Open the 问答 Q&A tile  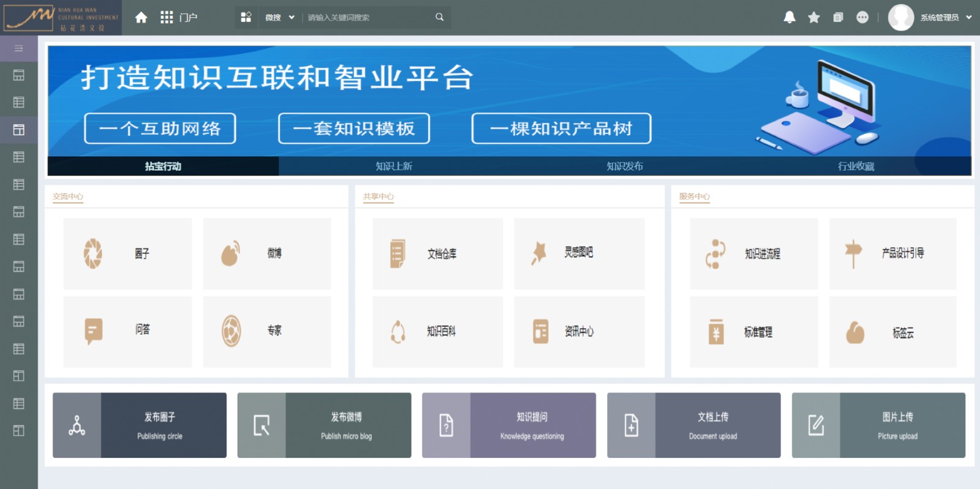127,332
